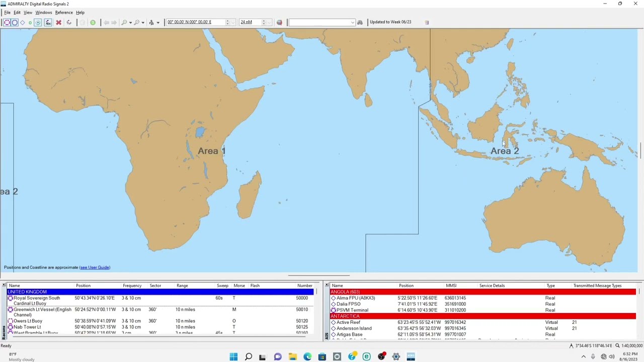The image size is (644, 362).
Task: Sort AIS list by MMSI column
Action: pyautogui.click(x=451, y=286)
